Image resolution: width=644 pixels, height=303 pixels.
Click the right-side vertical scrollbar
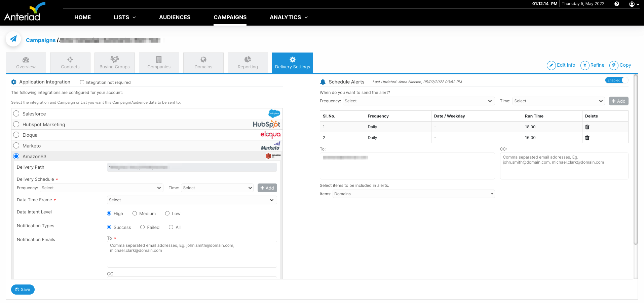click(x=636, y=160)
